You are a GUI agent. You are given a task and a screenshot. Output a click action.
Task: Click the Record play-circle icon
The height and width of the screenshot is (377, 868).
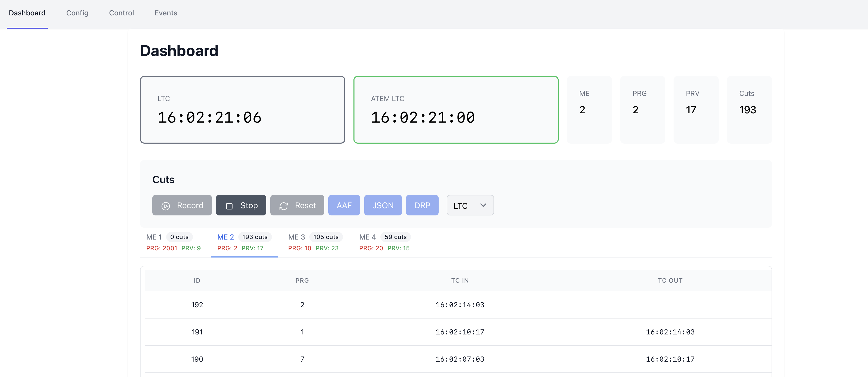pyautogui.click(x=165, y=206)
